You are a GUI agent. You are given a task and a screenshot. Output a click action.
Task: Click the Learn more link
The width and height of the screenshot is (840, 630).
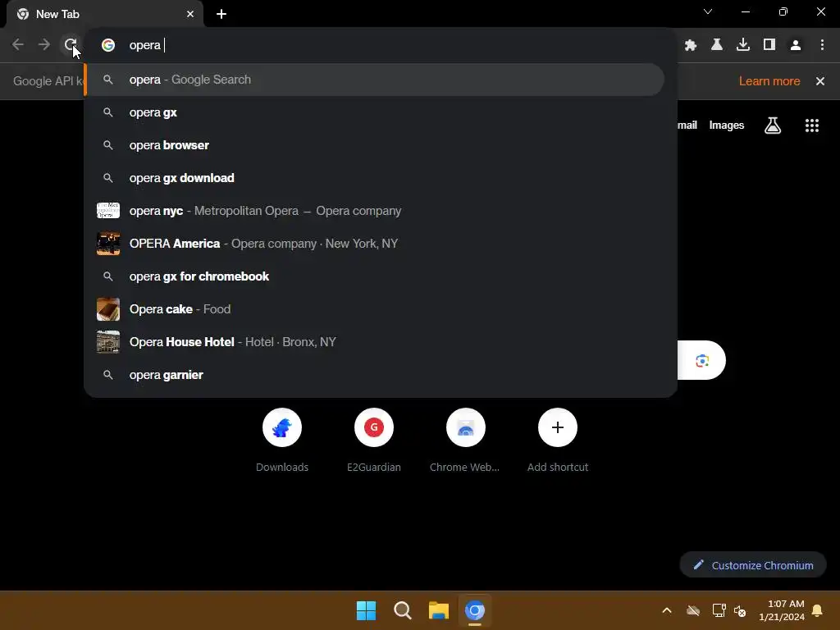pos(769,81)
